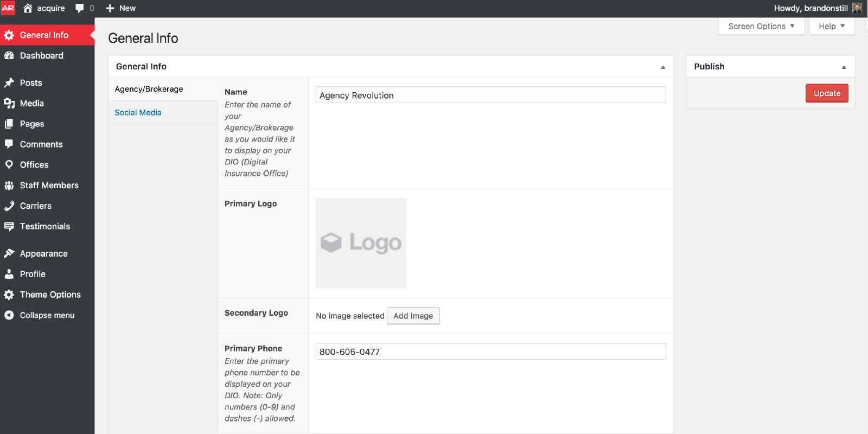The height and width of the screenshot is (434, 868).
Task: Click the 'Primary Phone' field label
Action: tap(253, 348)
